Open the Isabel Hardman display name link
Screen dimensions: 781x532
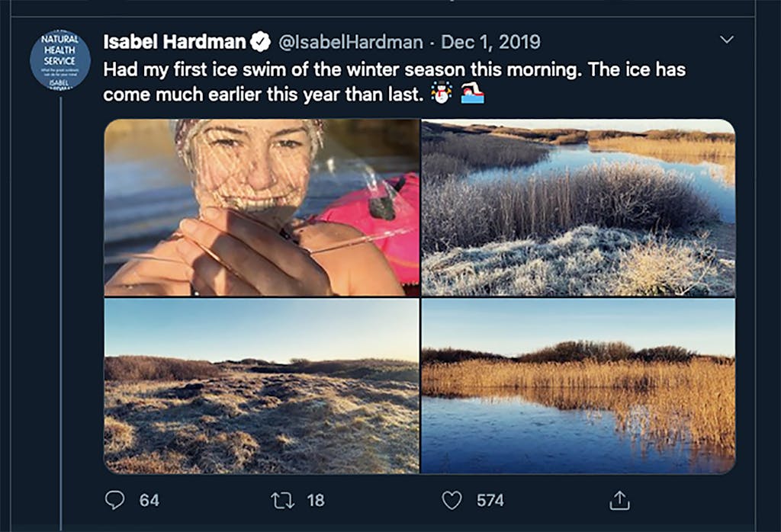point(175,42)
